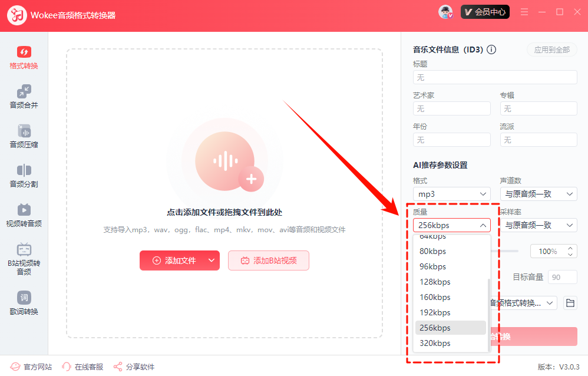This screenshot has height=376, width=588.
Task: Select the 音频分割 audio split tool
Action: click(x=24, y=176)
